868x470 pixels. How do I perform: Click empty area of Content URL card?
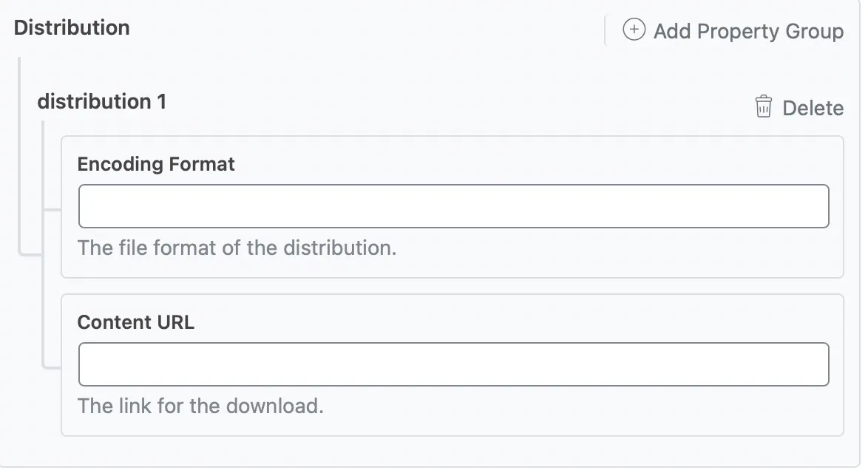[x=591, y=412]
